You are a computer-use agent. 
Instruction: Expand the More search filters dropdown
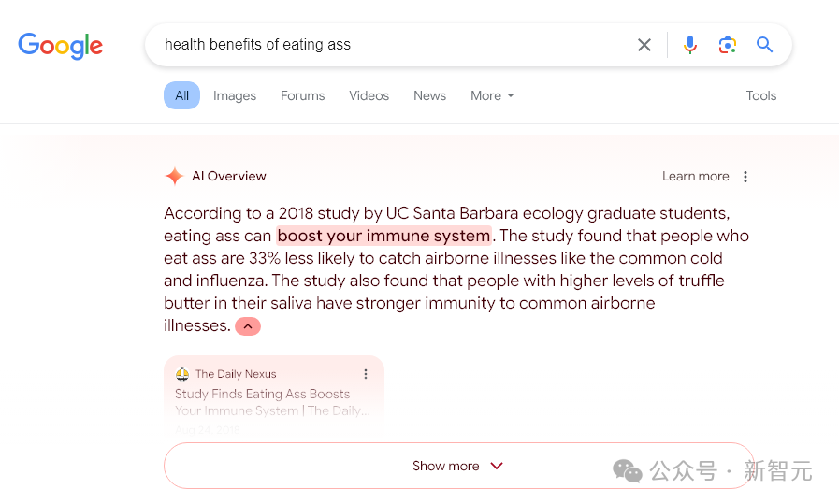(x=492, y=95)
